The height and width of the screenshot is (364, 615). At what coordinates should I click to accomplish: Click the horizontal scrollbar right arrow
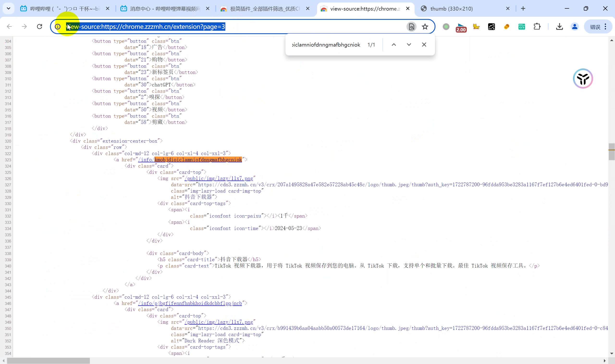pyautogui.click(x=605, y=361)
